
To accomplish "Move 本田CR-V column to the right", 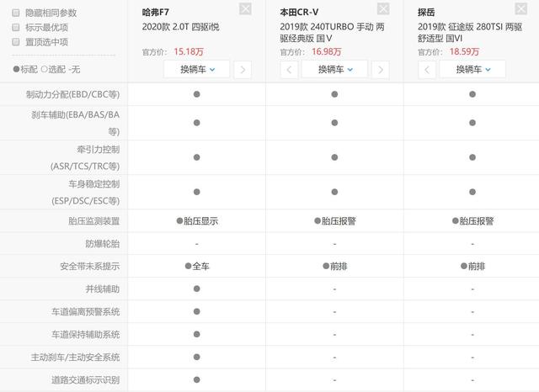I will pyautogui.click(x=381, y=70).
